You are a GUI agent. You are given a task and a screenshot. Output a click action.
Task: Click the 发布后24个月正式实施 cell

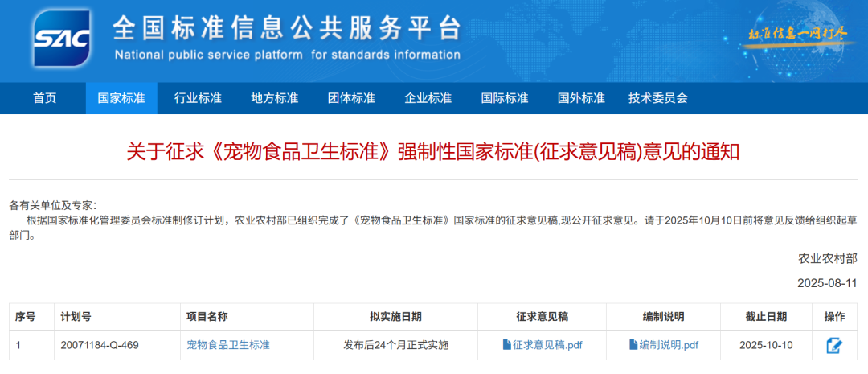pyautogui.click(x=395, y=345)
